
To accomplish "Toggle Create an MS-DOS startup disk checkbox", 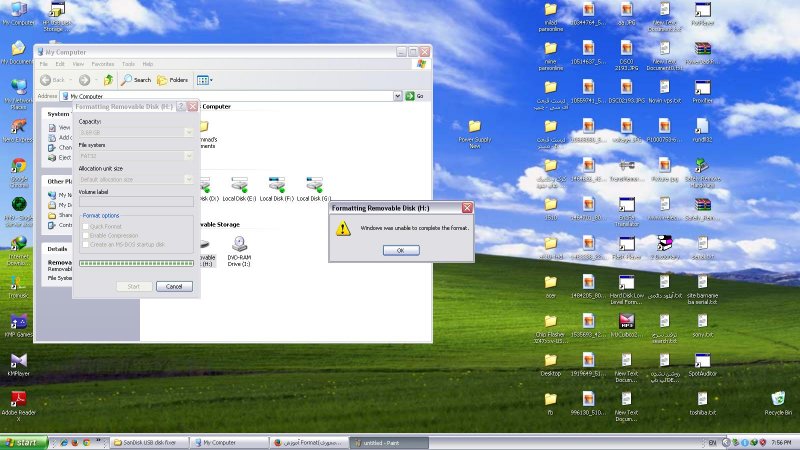I will pyautogui.click(x=86, y=245).
